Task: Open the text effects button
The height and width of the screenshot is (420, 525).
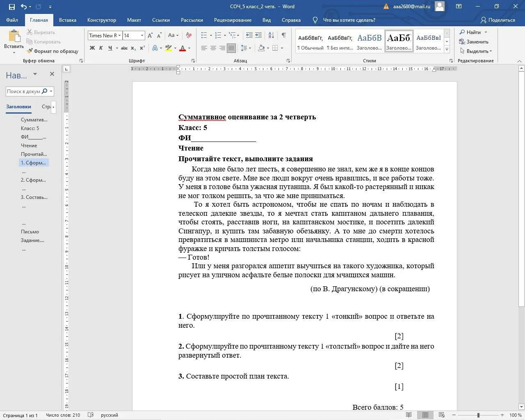Action: click(155, 48)
